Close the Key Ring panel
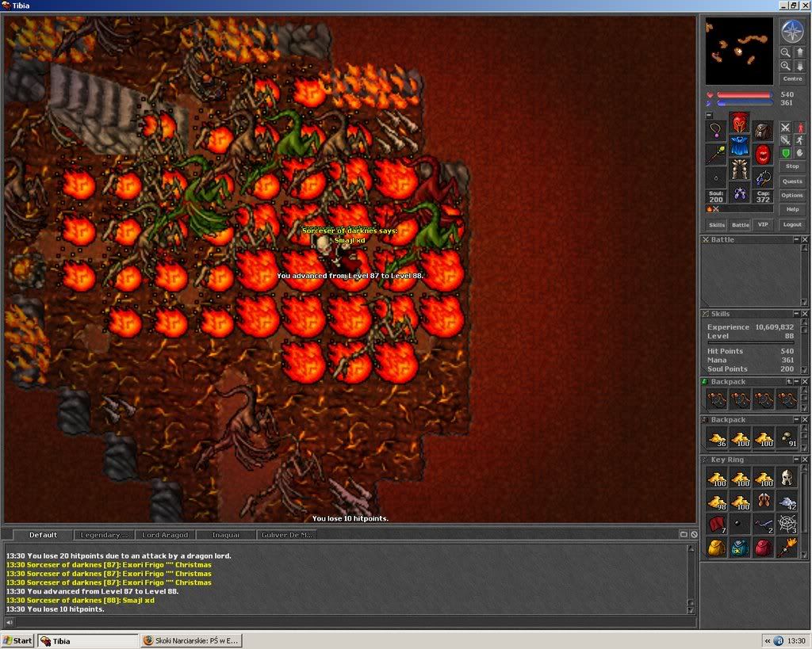812x649 pixels. (x=805, y=460)
